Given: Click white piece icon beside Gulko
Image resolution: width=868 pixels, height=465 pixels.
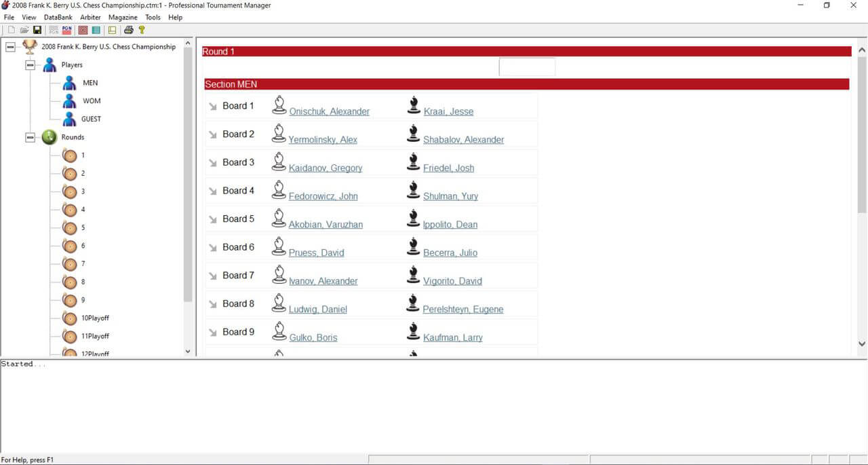Looking at the screenshot, I should click(x=279, y=331).
